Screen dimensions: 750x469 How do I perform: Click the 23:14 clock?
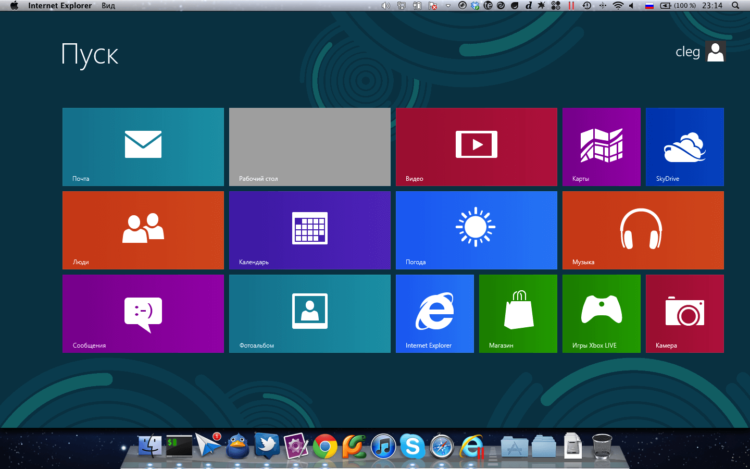(712, 6)
